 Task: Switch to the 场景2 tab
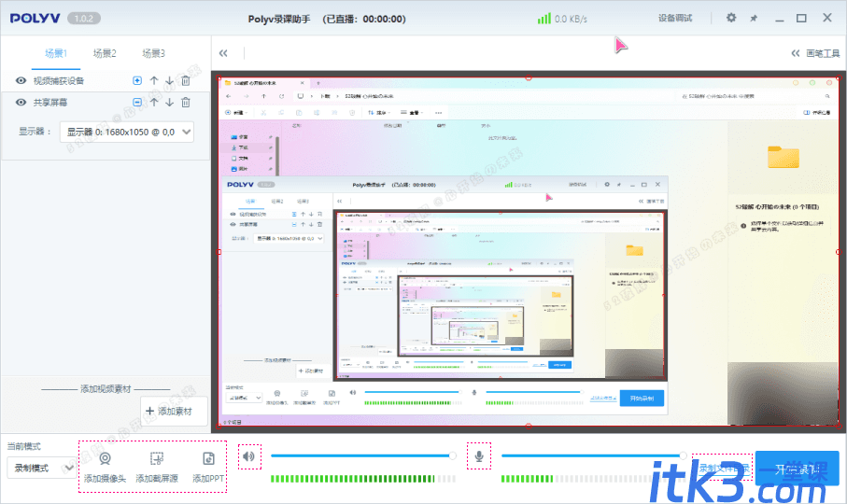click(105, 53)
